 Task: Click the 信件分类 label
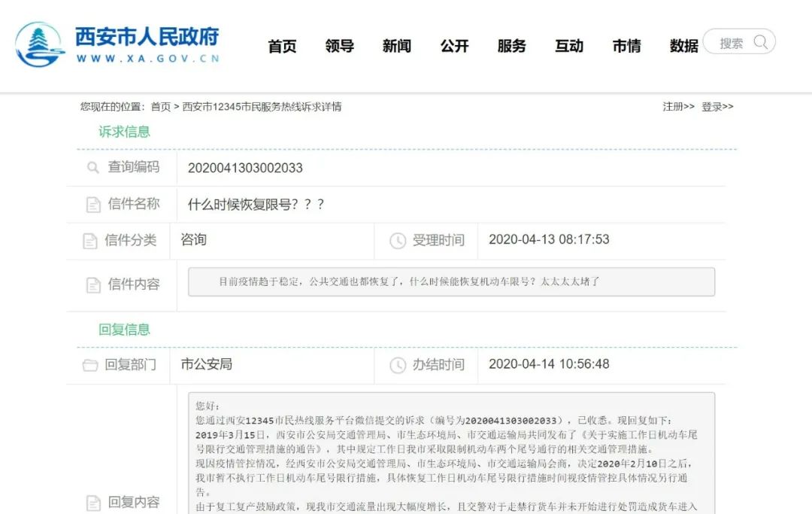[x=131, y=240]
